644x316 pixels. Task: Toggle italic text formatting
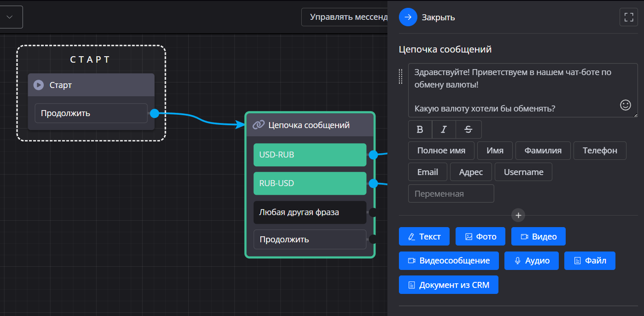coord(444,129)
